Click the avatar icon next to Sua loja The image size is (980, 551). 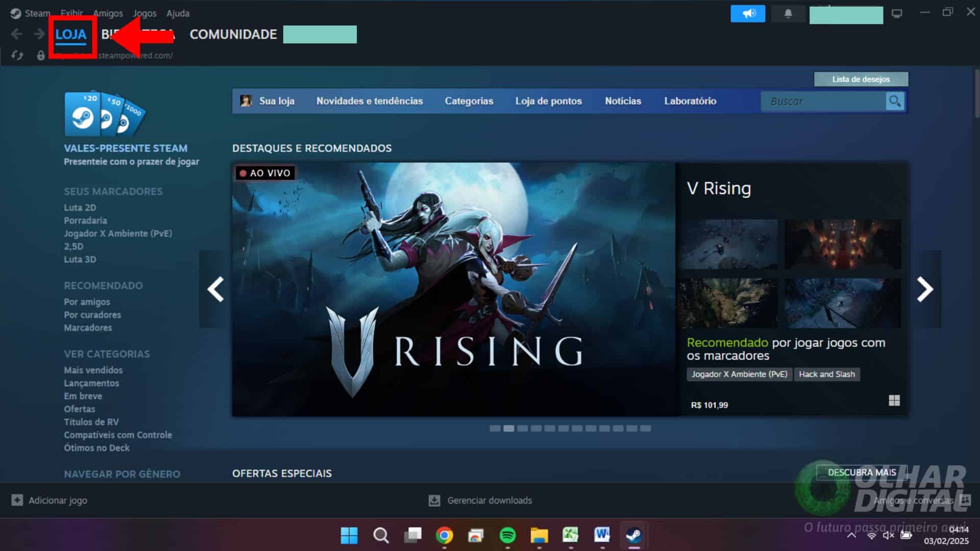(x=246, y=101)
